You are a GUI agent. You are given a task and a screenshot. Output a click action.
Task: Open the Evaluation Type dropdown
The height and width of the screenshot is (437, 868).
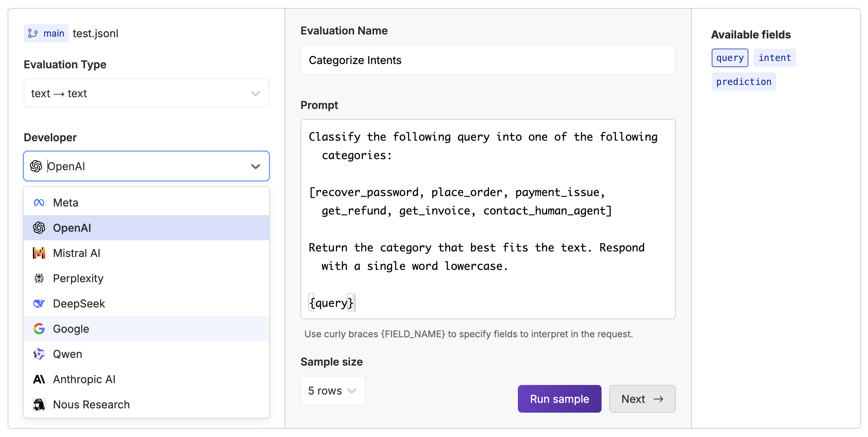pos(146,94)
